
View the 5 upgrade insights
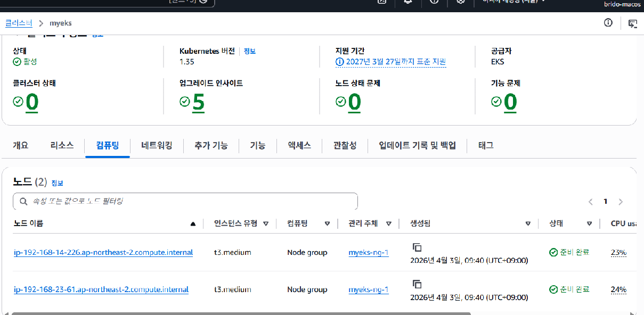point(198,102)
